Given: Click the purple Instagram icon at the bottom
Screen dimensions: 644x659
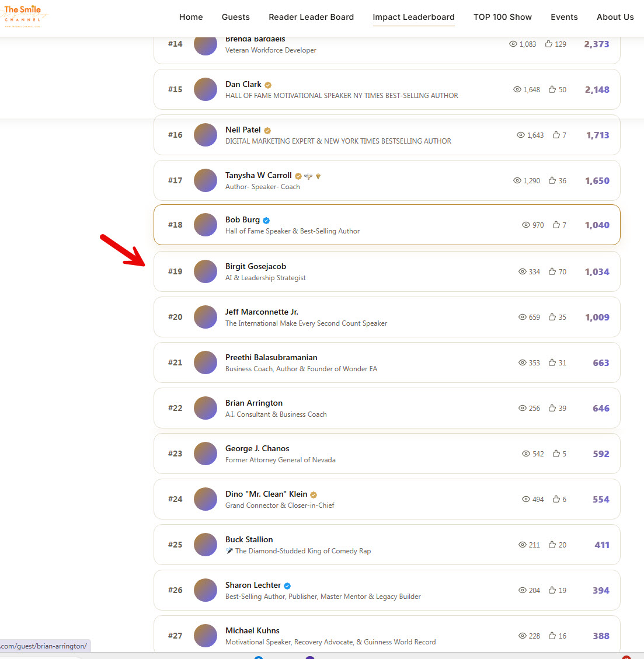Looking at the screenshot, I should (x=310, y=658).
